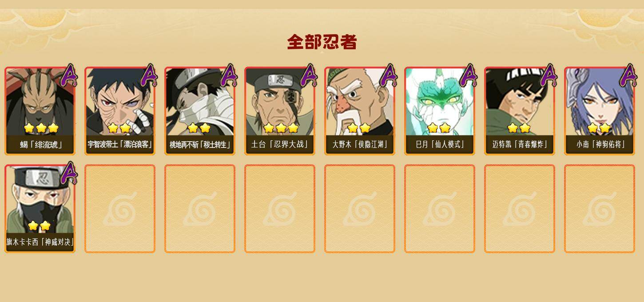Click the A-rank badge on 旗木卡卡西 card
644x302 pixels.
click(69, 173)
